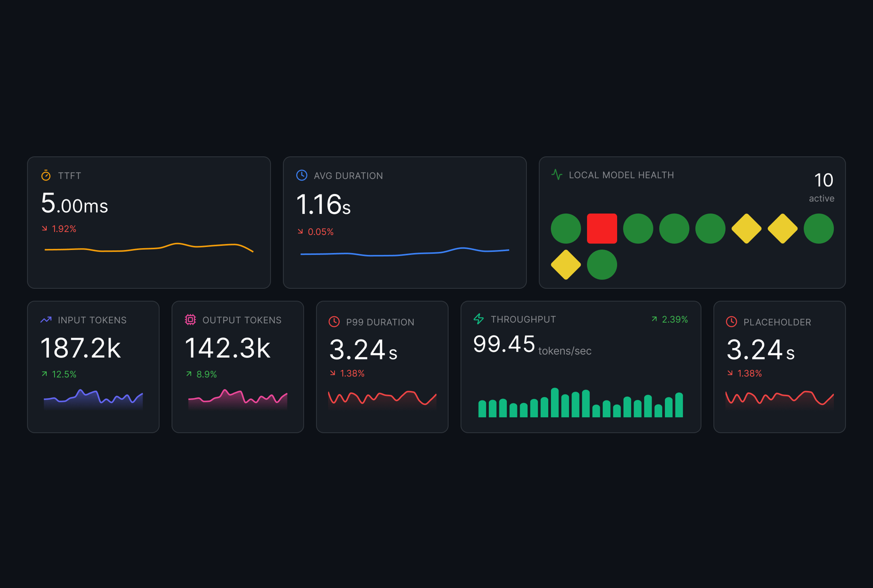
Task: Select the heartbeat icon next to LOCAL MODEL HEALTH
Action: pyautogui.click(x=557, y=175)
